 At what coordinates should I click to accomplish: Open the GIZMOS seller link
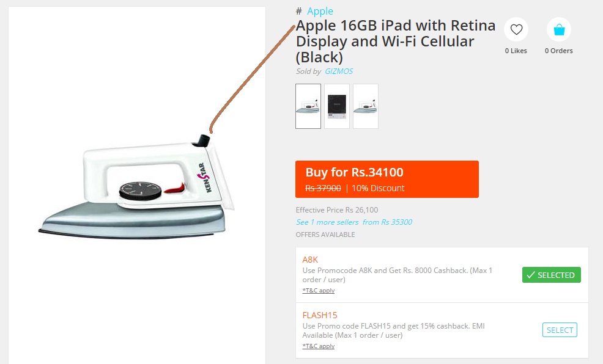pos(339,71)
